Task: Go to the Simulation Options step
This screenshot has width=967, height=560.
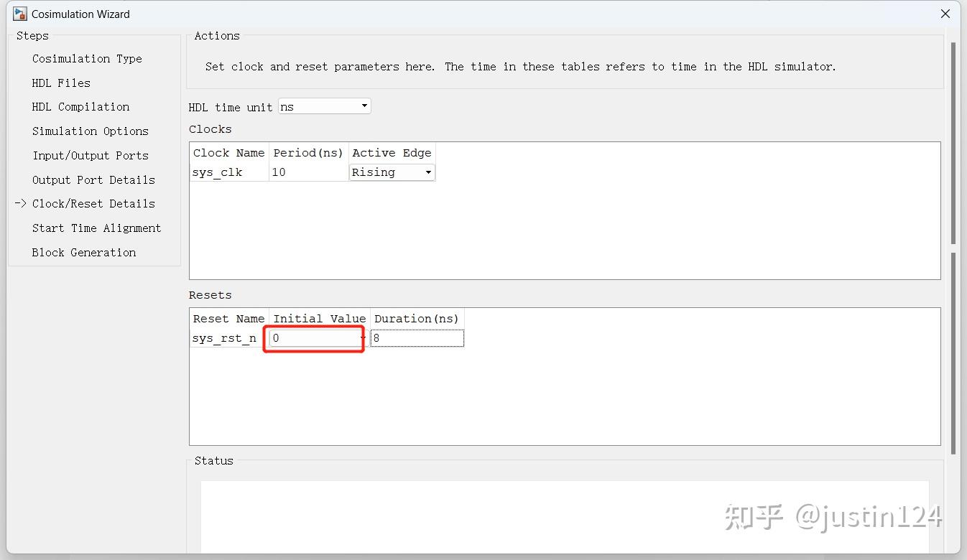Action: (90, 131)
